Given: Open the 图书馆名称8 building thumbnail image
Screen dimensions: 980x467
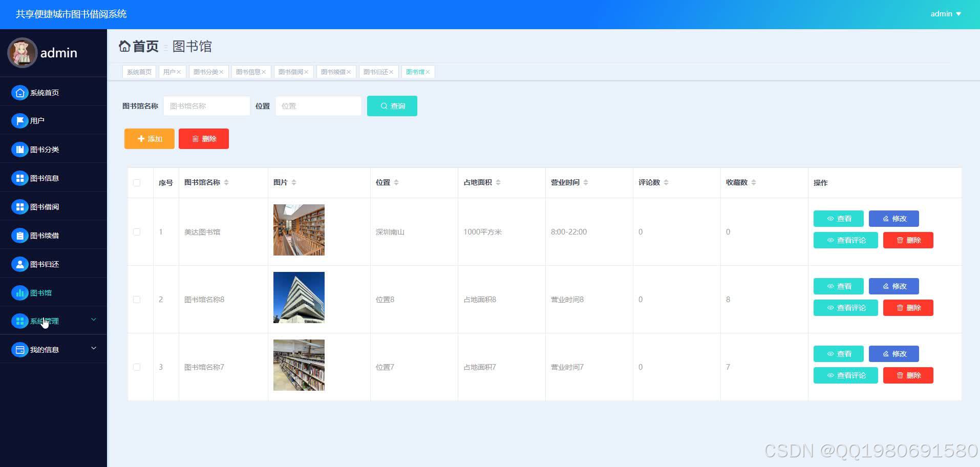Looking at the screenshot, I should [x=299, y=298].
